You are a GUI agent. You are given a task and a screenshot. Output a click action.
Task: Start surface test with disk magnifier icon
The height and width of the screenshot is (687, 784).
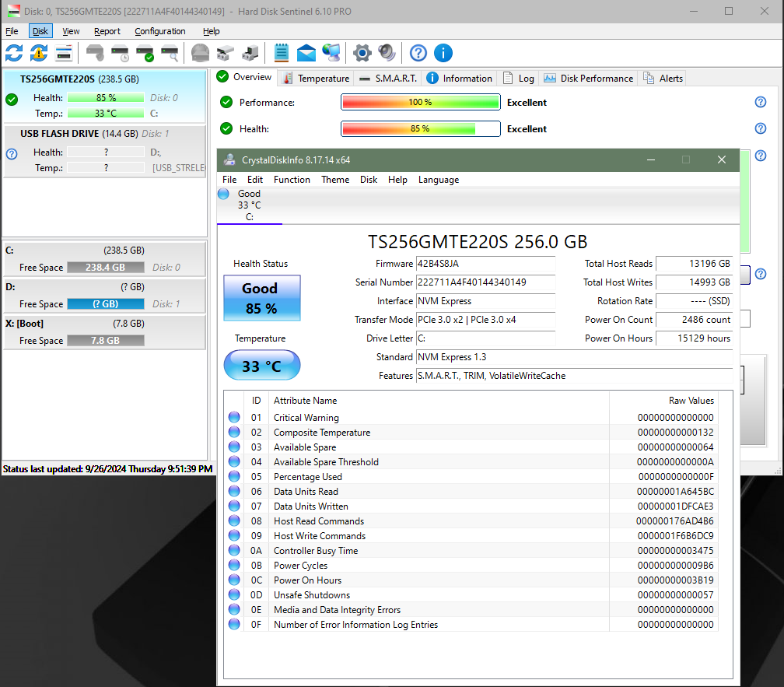[x=170, y=53]
